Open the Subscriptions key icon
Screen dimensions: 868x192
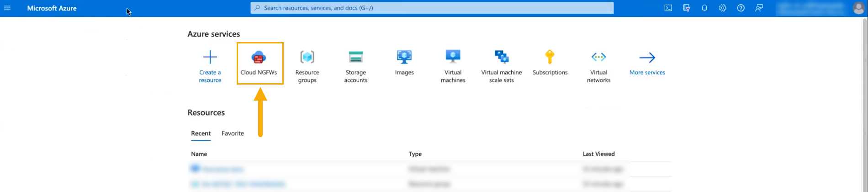(x=550, y=57)
